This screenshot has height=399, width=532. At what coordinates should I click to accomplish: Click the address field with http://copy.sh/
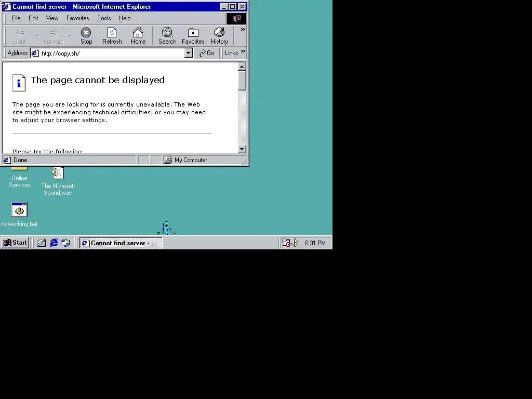pyautogui.click(x=112, y=53)
